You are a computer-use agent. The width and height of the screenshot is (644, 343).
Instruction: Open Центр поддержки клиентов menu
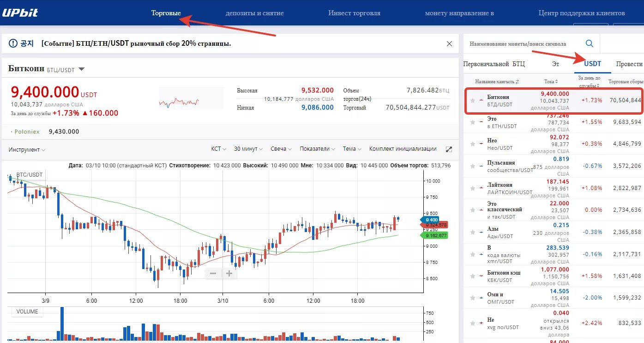pos(582,13)
